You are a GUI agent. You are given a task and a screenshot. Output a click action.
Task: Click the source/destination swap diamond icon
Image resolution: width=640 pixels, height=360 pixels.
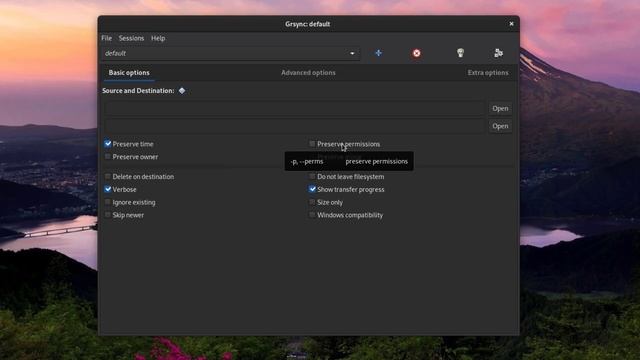click(x=182, y=91)
